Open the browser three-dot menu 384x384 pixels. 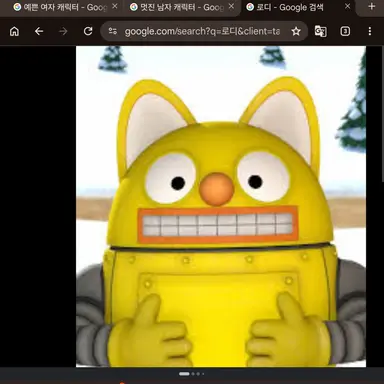pos(370,31)
